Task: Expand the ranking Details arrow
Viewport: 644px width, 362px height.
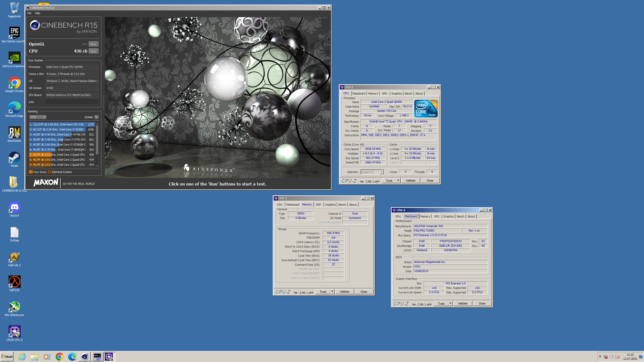Action: 97,117
